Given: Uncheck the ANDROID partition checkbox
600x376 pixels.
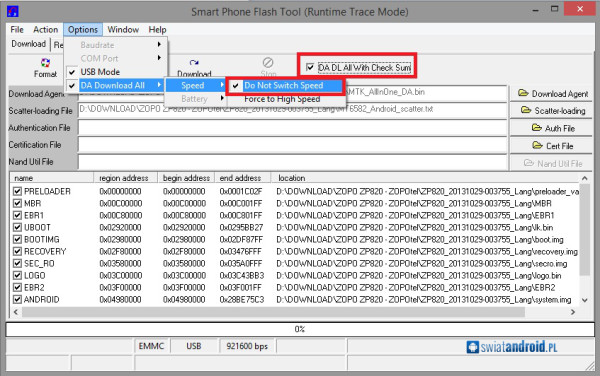Looking at the screenshot, I should (x=17, y=299).
